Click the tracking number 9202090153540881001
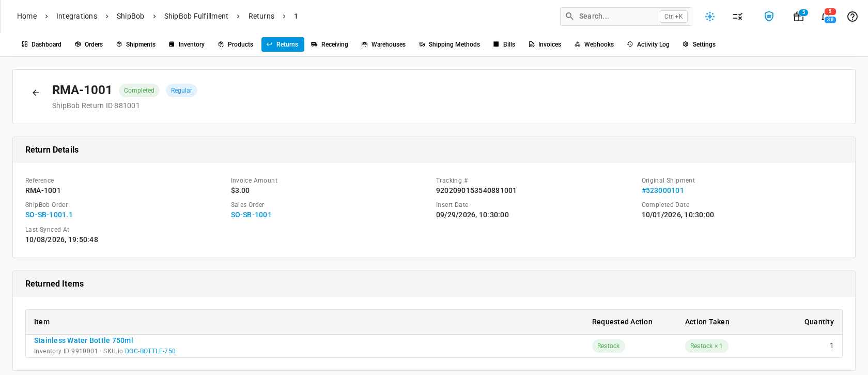This screenshot has height=375, width=868. (476, 190)
